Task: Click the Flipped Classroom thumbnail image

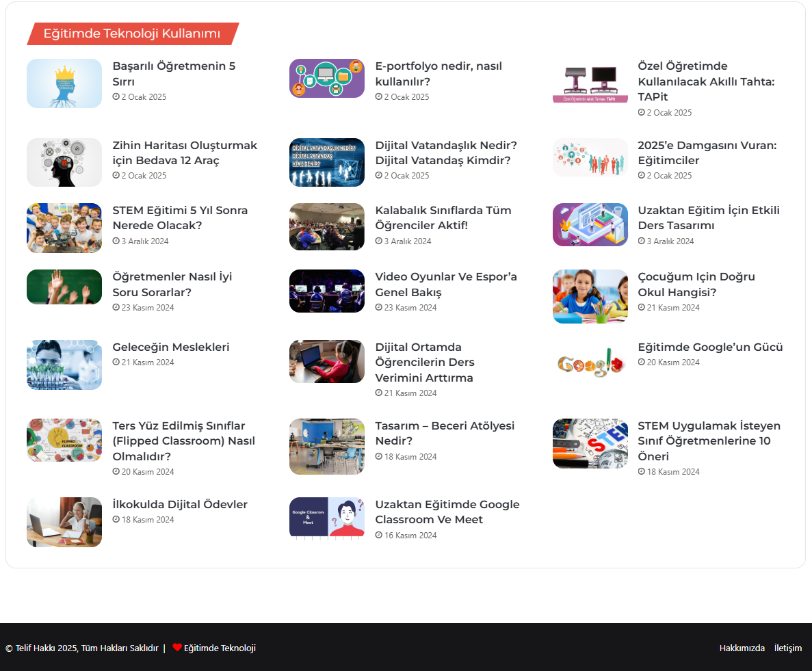Action: pyautogui.click(x=64, y=440)
